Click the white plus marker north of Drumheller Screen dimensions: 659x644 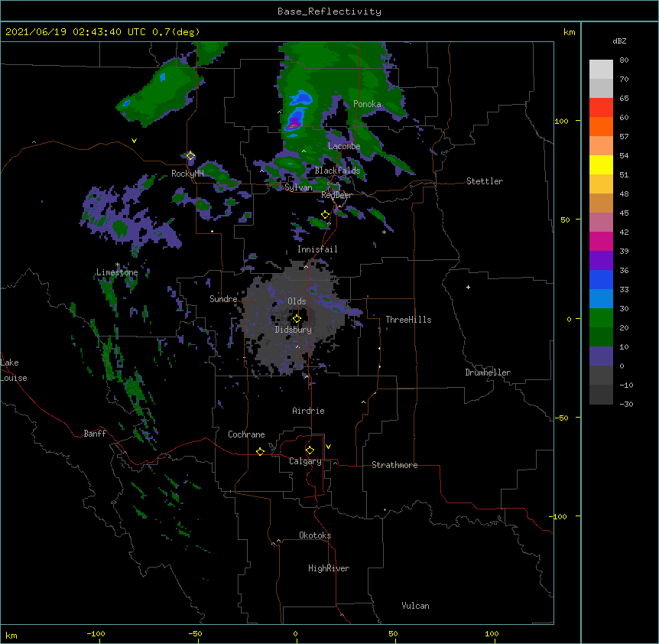pyautogui.click(x=468, y=287)
